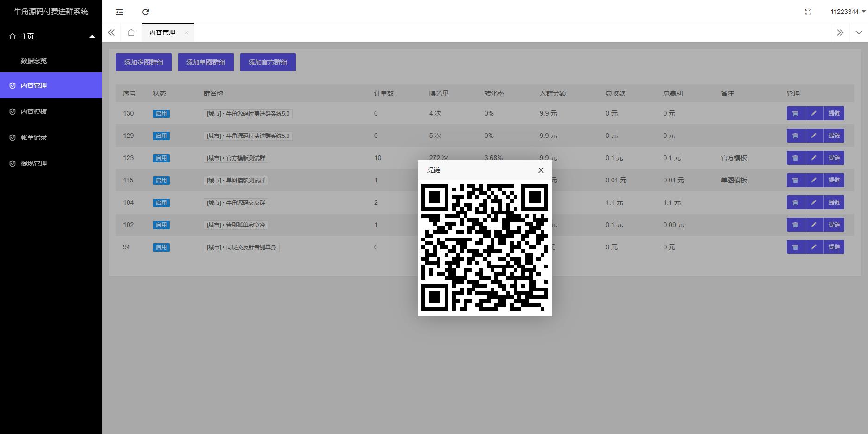Delete row 129 with trash icon

pos(796,136)
